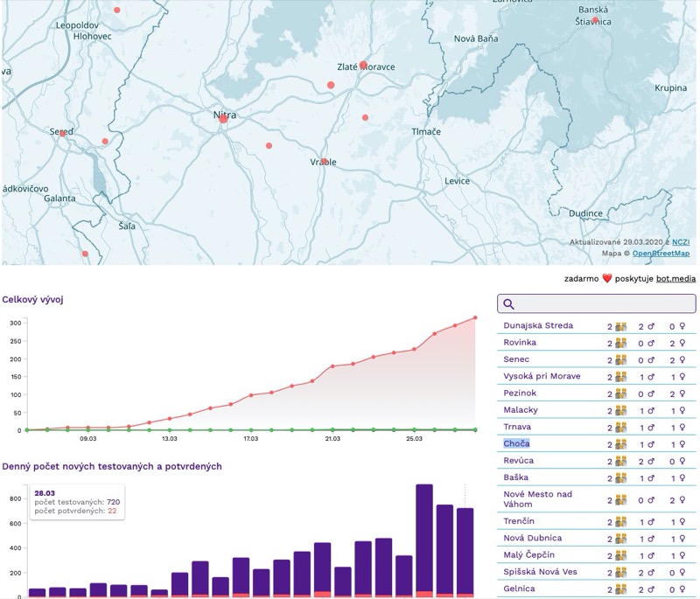This screenshot has height=599, width=700.
Task: Select the red marker at Sereď
Action: pos(62,134)
